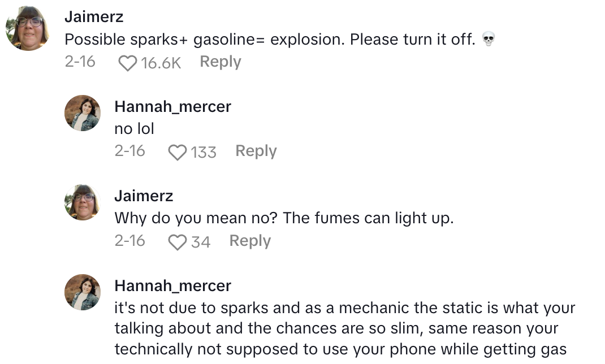Image resolution: width=605 pixels, height=364 pixels.
Task: Select the "Possible sparks+ gasoline= explosion" comment text
Action: tap(270, 40)
